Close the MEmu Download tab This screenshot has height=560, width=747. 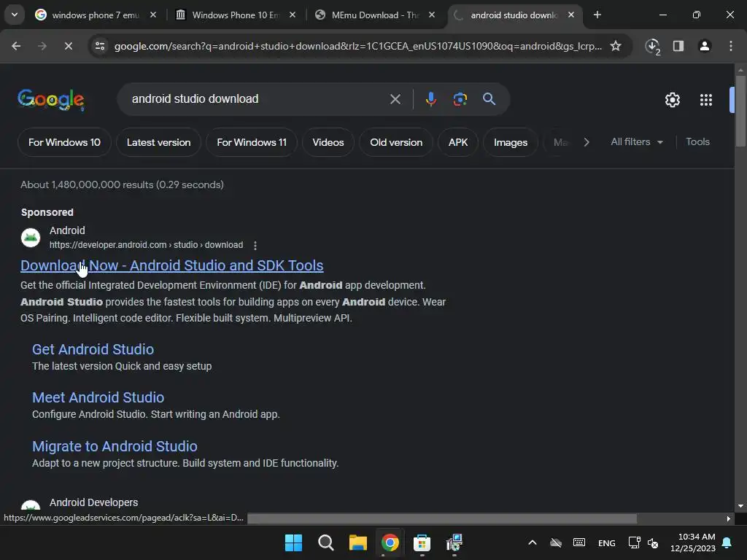point(432,15)
